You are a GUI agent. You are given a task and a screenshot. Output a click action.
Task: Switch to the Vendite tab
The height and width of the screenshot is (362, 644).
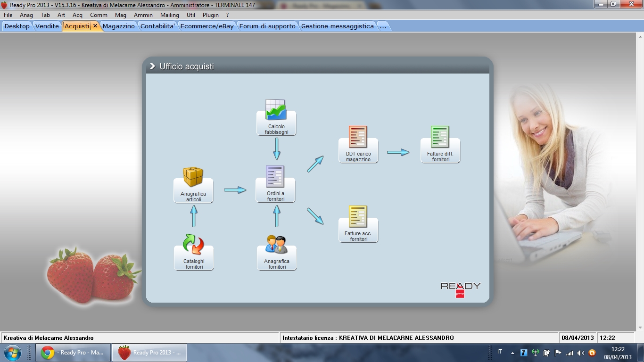click(47, 26)
